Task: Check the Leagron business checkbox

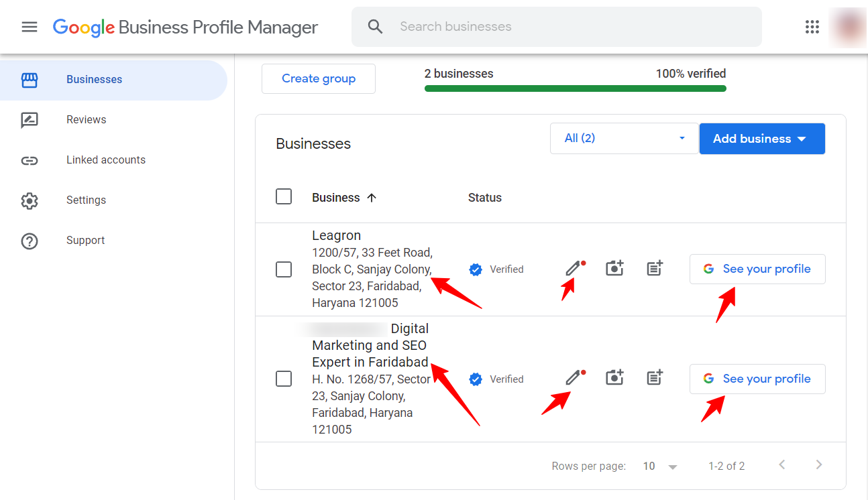Action: pos(284,269)
